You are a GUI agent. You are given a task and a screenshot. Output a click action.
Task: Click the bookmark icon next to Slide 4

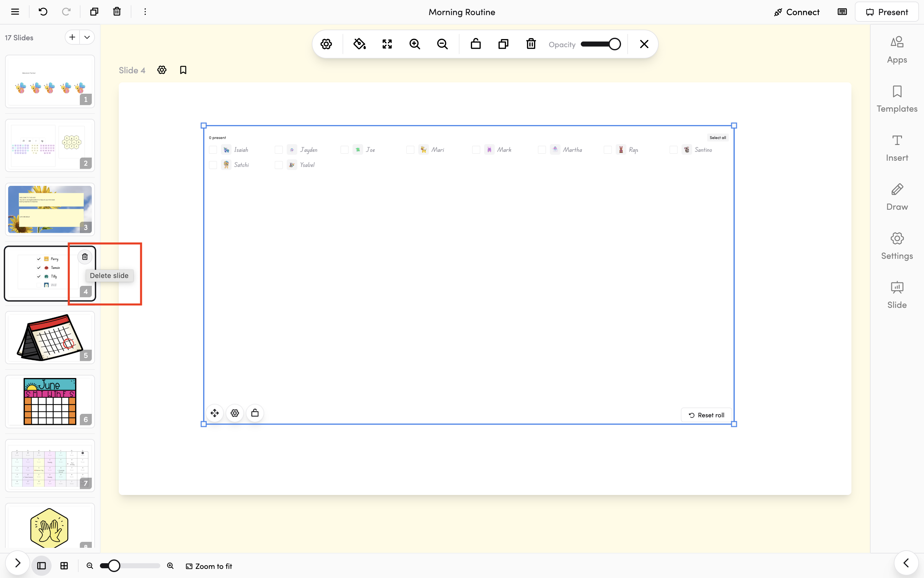(183, 70)
